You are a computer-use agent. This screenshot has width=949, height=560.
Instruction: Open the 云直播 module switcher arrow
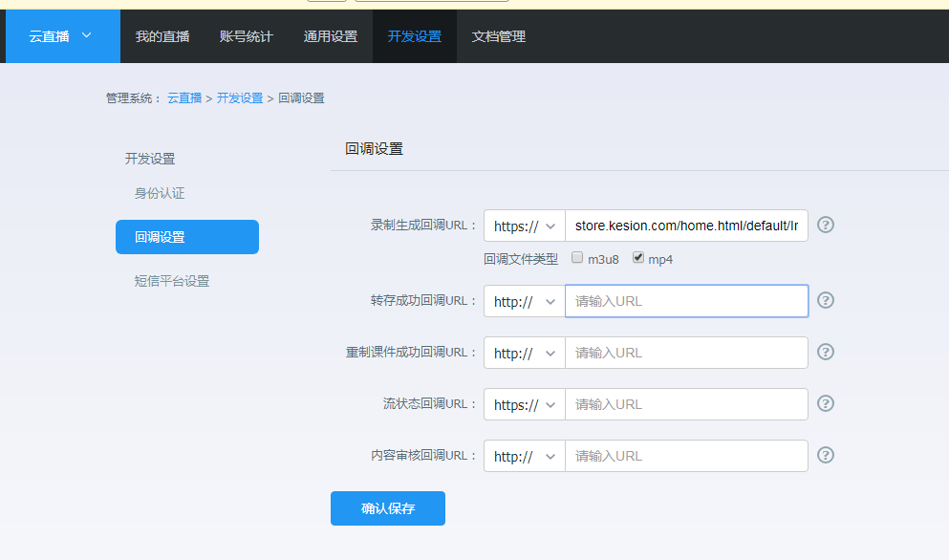pos(91,35)
